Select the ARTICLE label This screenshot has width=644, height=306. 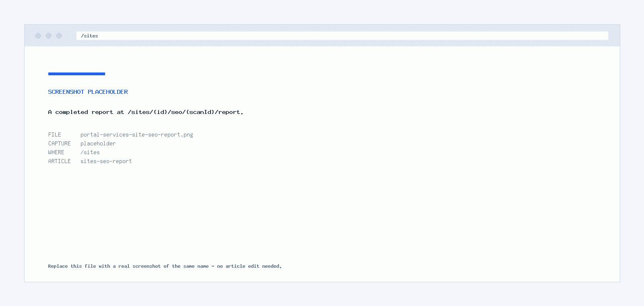[x=60, y=161]
